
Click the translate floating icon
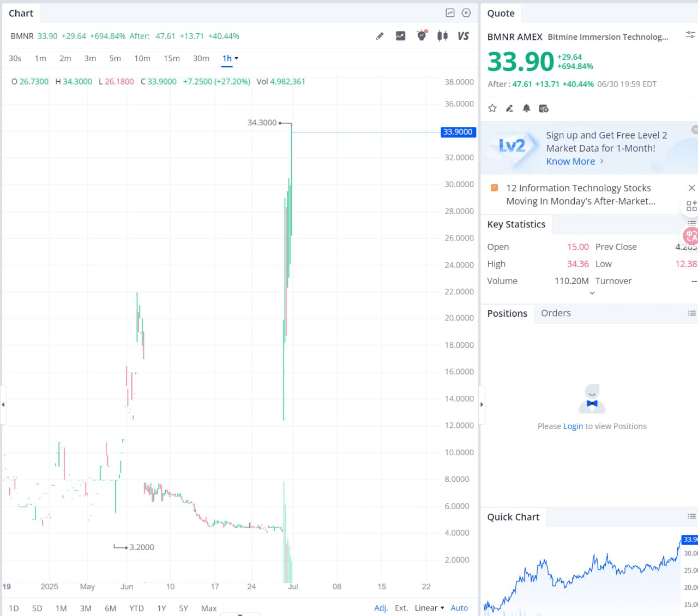click(x=691, y=235)
